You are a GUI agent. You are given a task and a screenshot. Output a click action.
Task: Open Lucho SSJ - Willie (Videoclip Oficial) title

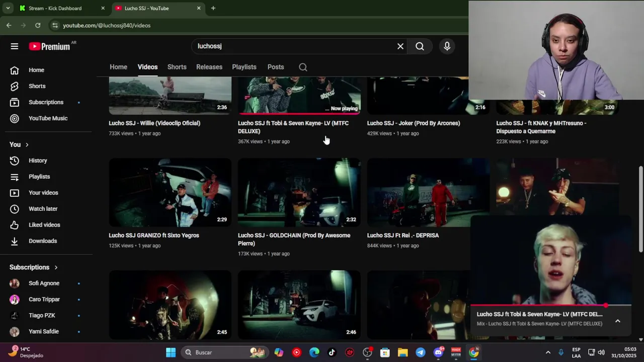coord(154,123)
